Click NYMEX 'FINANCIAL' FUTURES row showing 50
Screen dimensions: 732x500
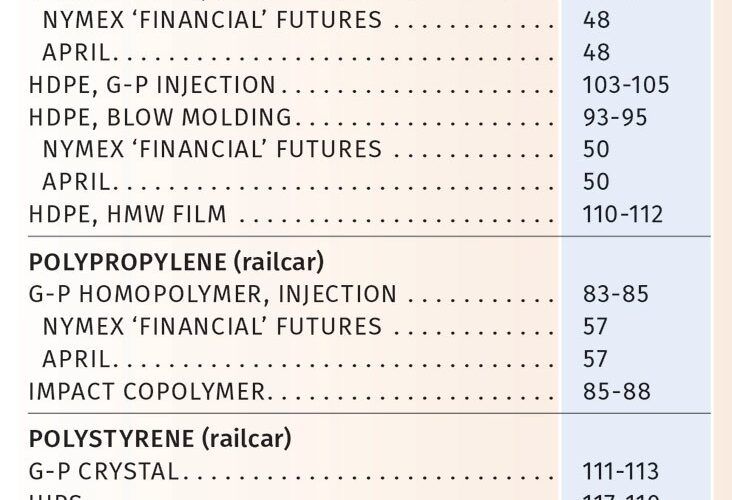point(212,149)
